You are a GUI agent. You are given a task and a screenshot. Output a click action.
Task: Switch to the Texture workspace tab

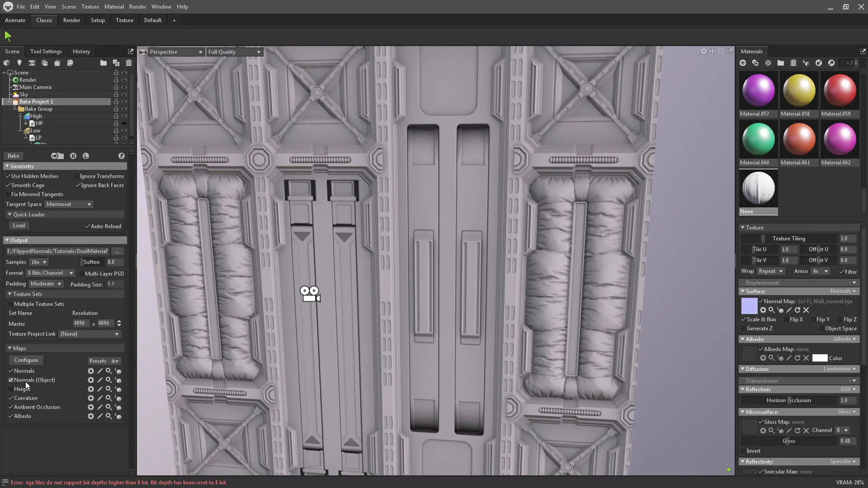pyautogui.click(x=124, y=20)
